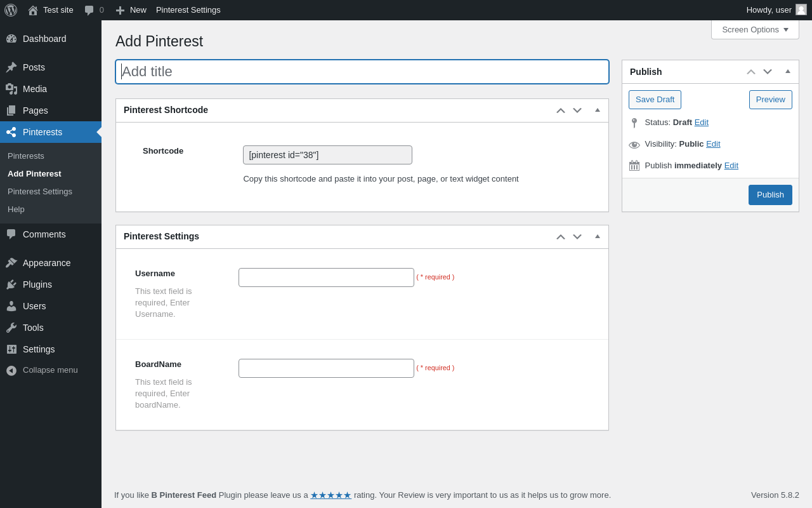Open Comments menu label in sidebar
The width and height of the screenshot is (812, 508).
(x=44, y=234)
